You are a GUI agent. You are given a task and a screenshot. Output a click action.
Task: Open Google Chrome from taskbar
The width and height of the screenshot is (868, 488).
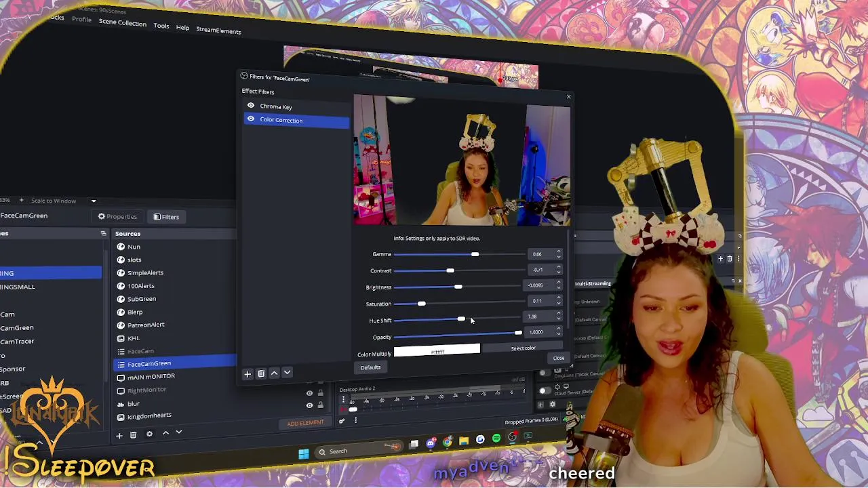pos(448,442)
